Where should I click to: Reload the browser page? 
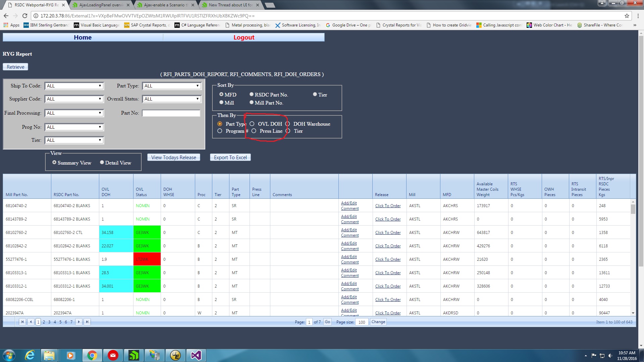tap(25, 16)
